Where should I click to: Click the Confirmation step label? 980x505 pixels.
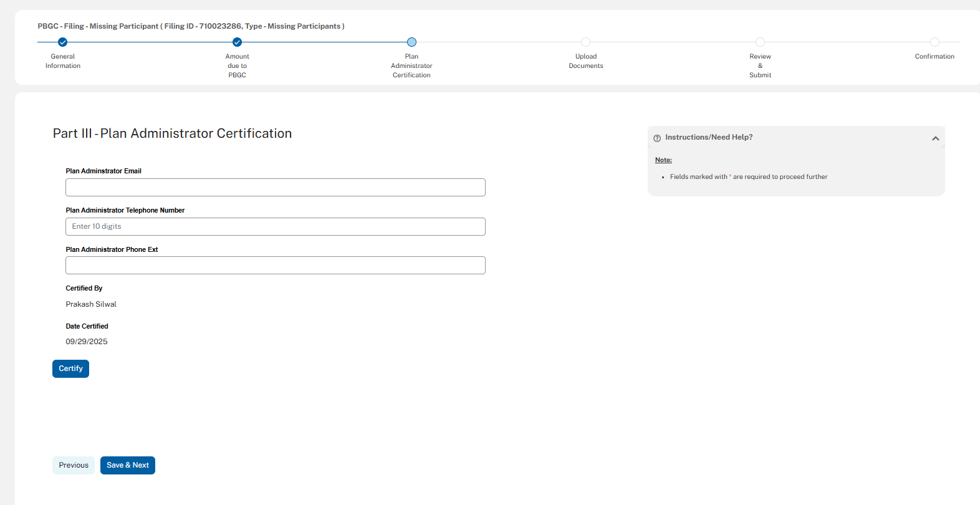tap(934, 57)
